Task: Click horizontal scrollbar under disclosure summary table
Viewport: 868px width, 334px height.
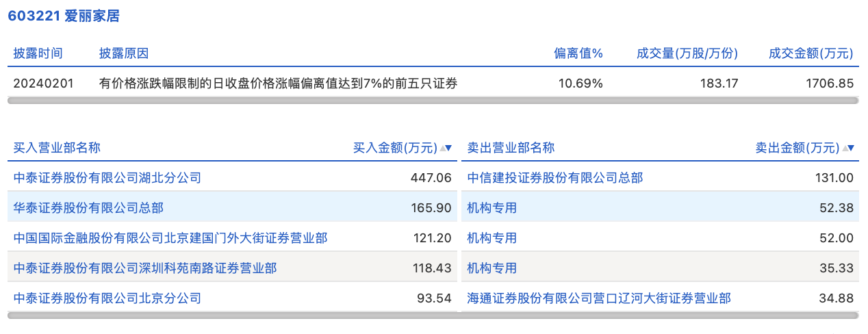Action: [433, 101]
